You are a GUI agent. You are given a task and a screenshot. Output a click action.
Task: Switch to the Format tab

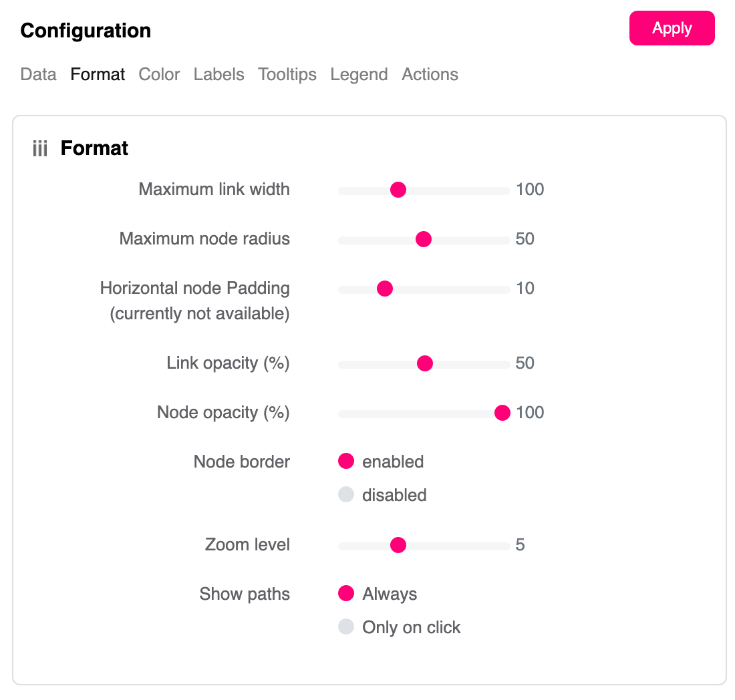(x=98, y=74)
